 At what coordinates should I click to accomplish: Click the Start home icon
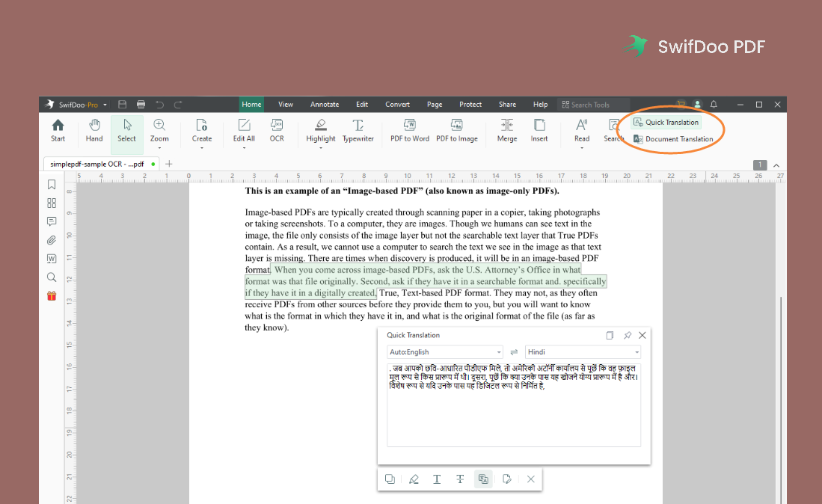tap(58, 130)
